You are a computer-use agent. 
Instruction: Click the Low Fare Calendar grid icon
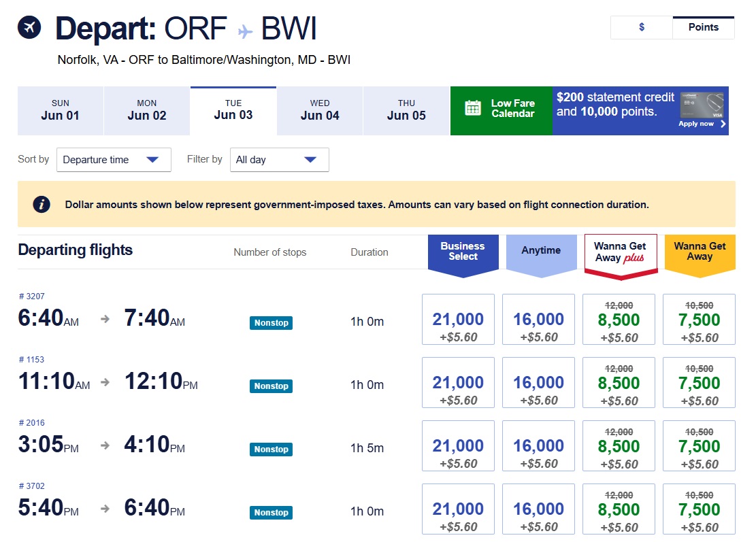coord(472,108)
